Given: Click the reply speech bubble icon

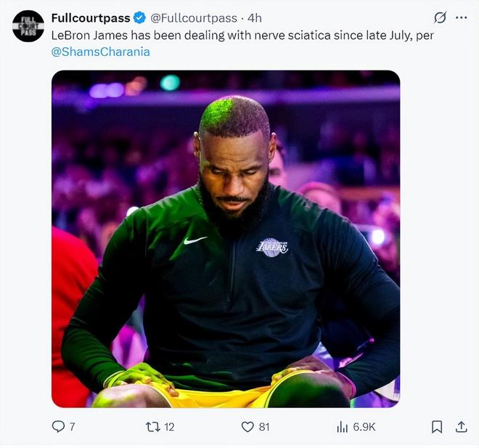Looking at the screenshot, I should (58, 427).
